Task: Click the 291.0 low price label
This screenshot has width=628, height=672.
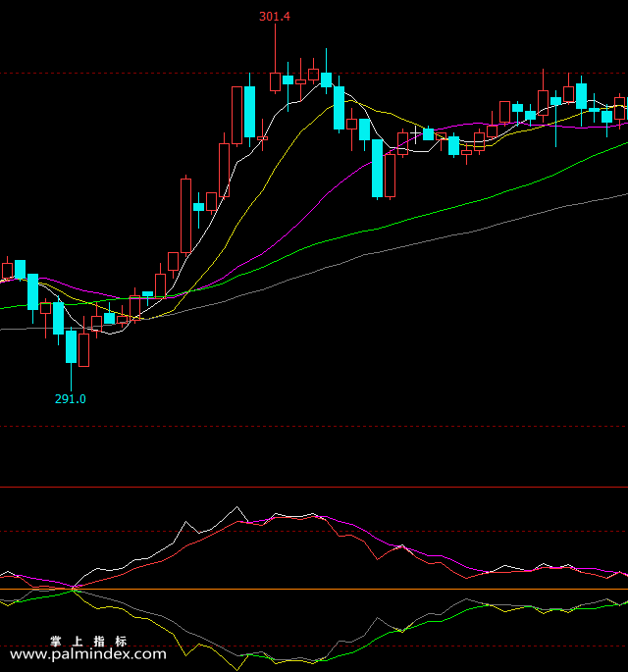Action: point(71,399)
